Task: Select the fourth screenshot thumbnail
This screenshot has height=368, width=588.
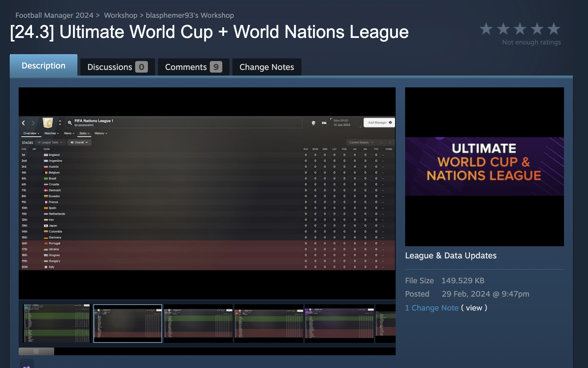Action: 269,323
